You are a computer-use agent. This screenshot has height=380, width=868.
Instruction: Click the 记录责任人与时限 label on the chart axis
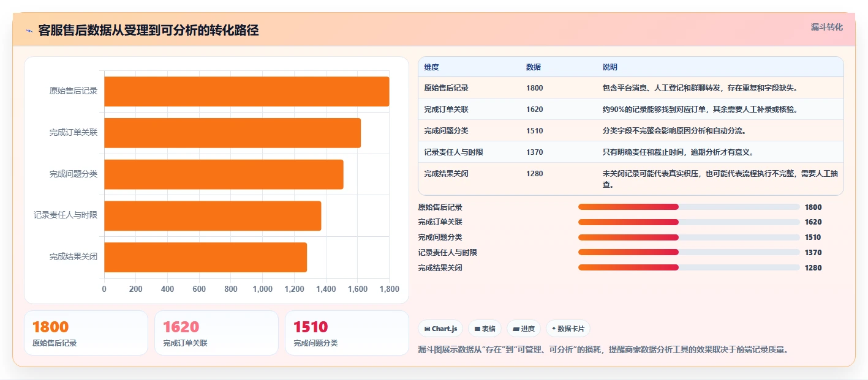point(66,215)
